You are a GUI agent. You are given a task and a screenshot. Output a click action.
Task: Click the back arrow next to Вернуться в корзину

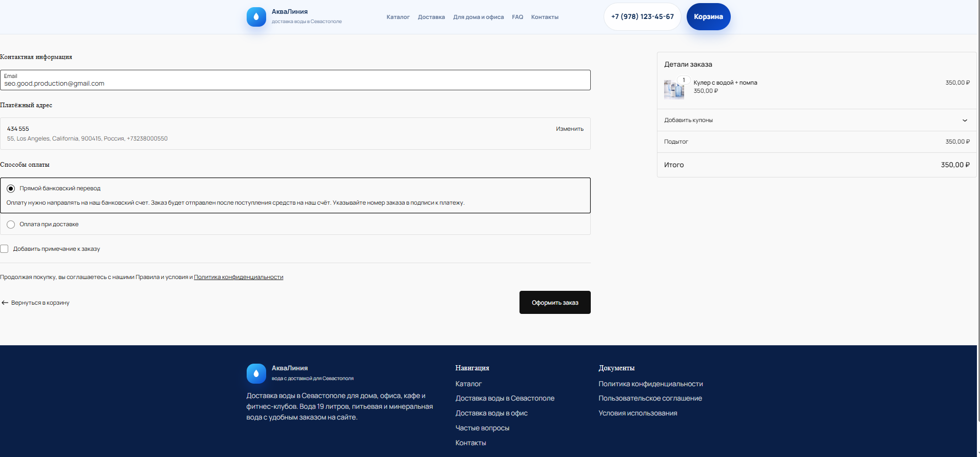[x=5, y=303]
